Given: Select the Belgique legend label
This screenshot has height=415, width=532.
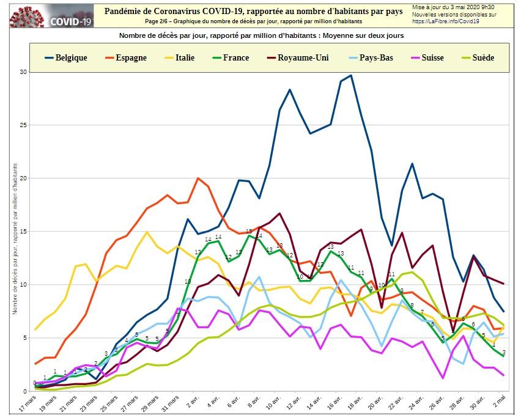Looking at the screenshot, I should tap(71, 58).
